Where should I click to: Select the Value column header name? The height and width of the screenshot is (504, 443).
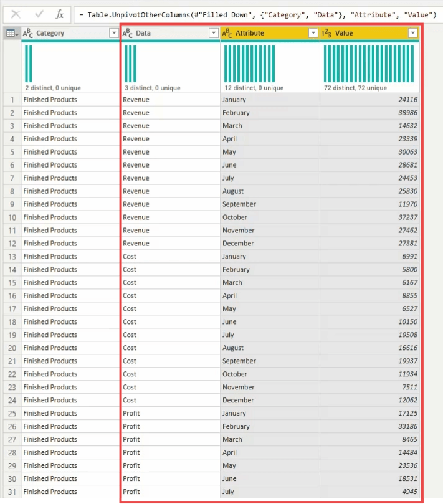click(x=344, y=33)
